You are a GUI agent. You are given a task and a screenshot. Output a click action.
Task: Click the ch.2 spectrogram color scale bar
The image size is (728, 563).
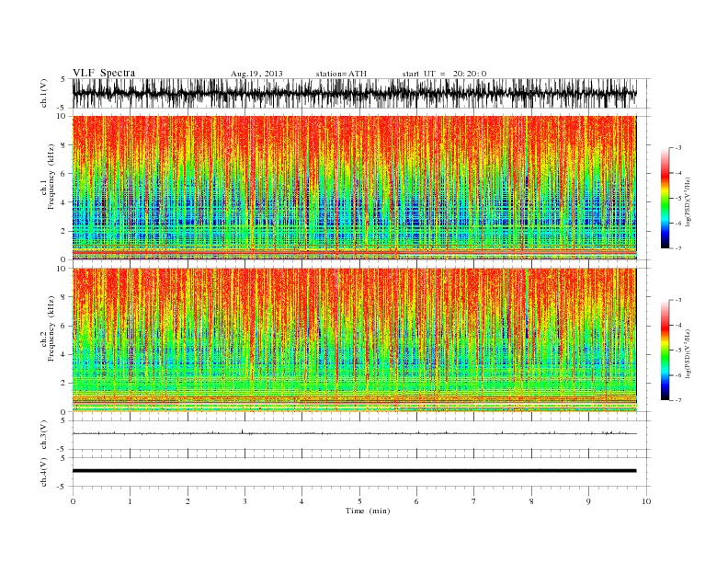(665, 350)
